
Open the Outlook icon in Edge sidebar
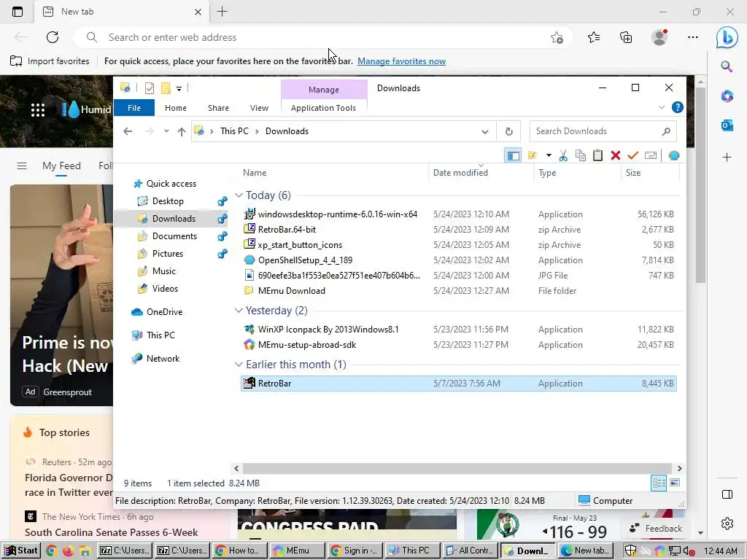pos(727,125)
